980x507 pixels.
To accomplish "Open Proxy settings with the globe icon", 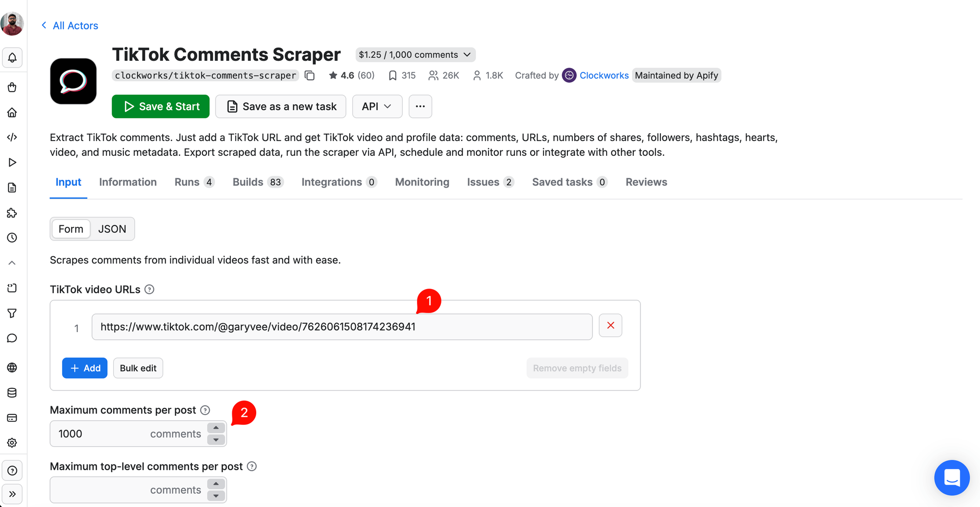I will coord(13,368).
